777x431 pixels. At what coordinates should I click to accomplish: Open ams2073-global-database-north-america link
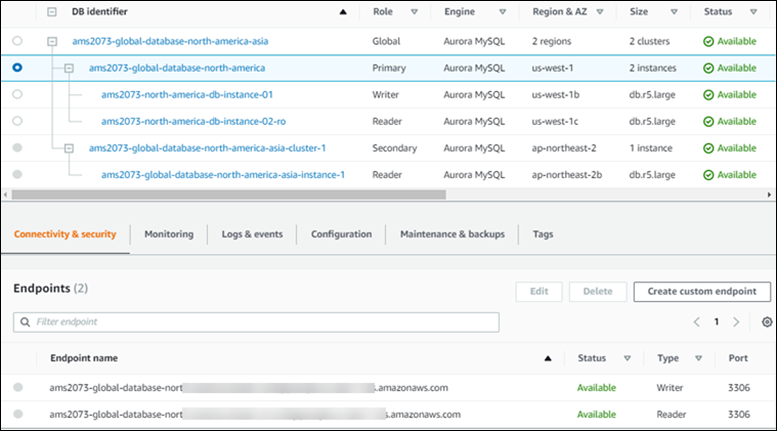(177, 68)
